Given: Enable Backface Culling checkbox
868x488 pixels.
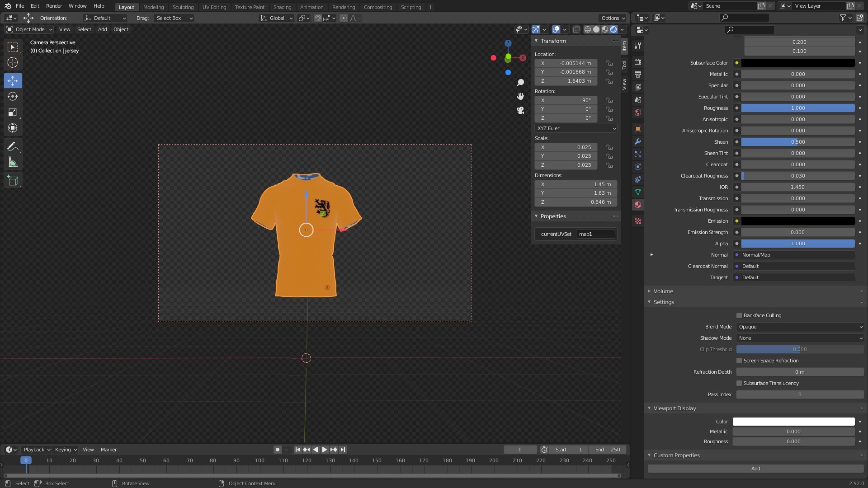Looking at the screenshot, I should coord(739,315).
